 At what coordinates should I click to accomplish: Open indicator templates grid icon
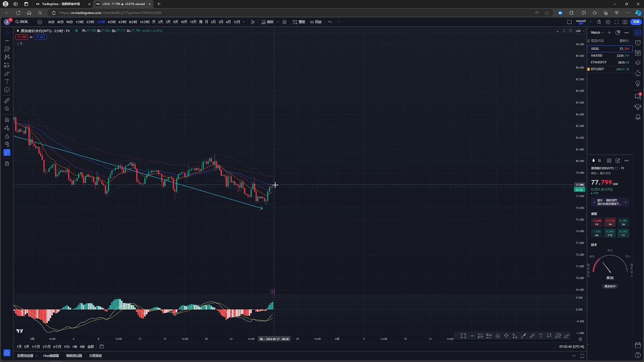pos(284,22)
